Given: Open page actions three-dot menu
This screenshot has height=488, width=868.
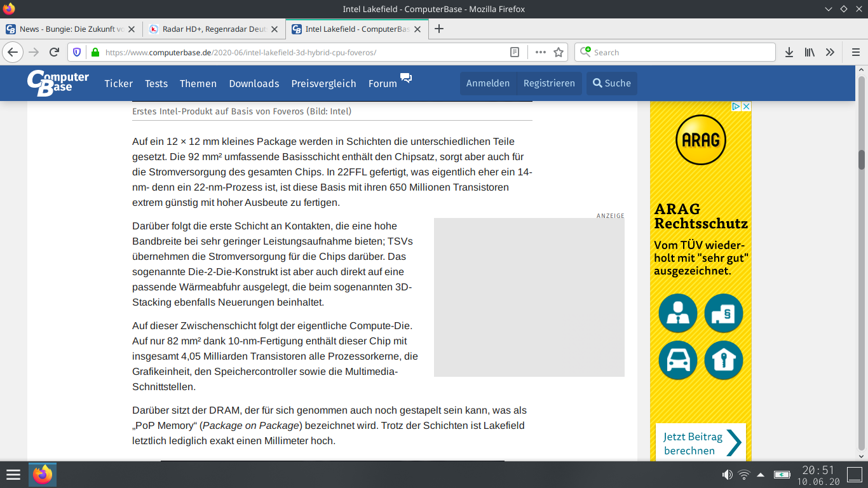Looking at the screenshot, I should point(540,52).
